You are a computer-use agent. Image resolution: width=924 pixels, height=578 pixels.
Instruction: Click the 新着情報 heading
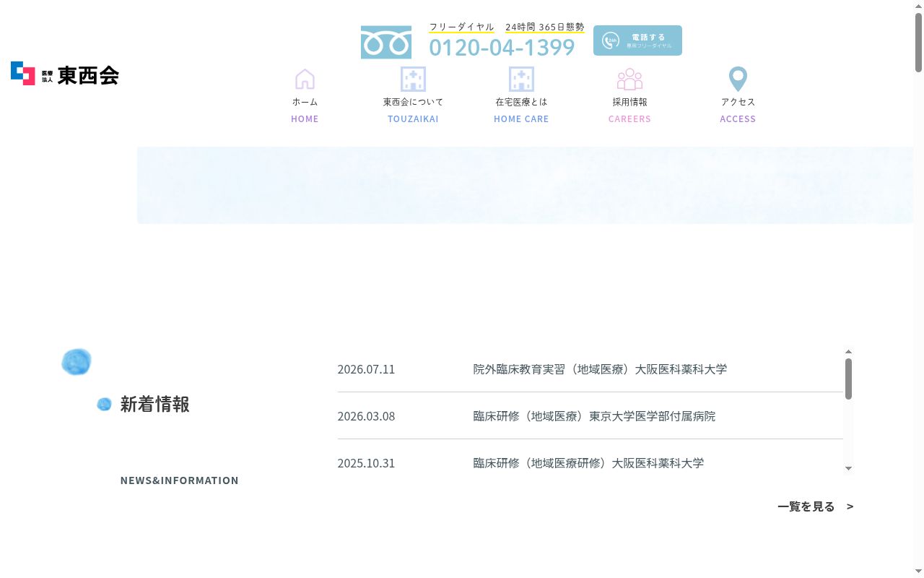tap(154, 404)
